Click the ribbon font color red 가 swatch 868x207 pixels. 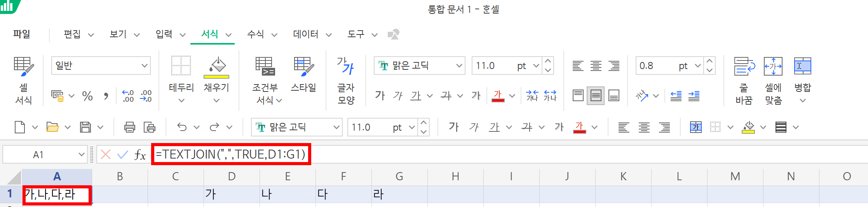click(498, 96)
